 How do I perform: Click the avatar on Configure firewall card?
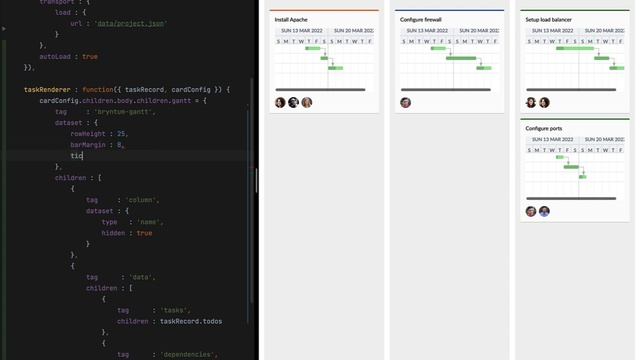click(x=405, y=102)
